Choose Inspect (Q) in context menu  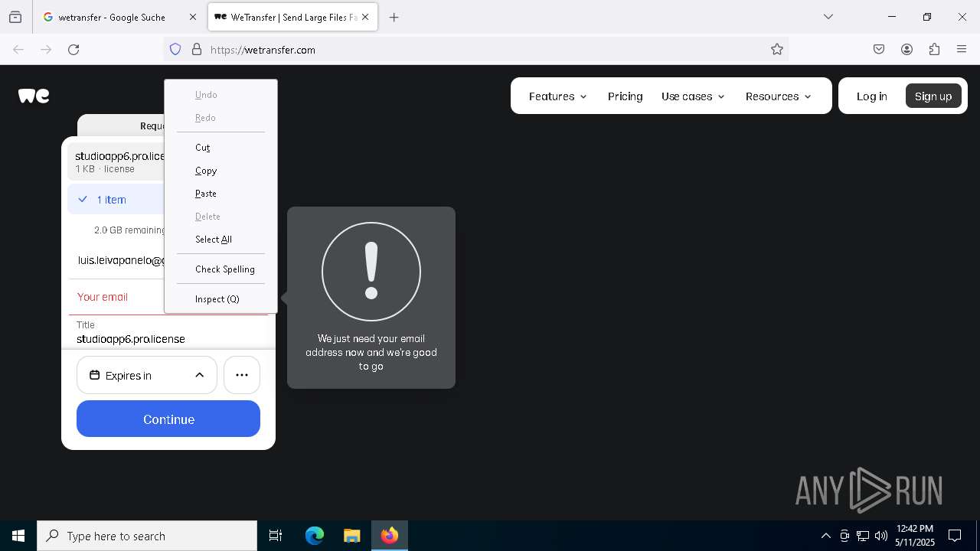pos(220,299)
